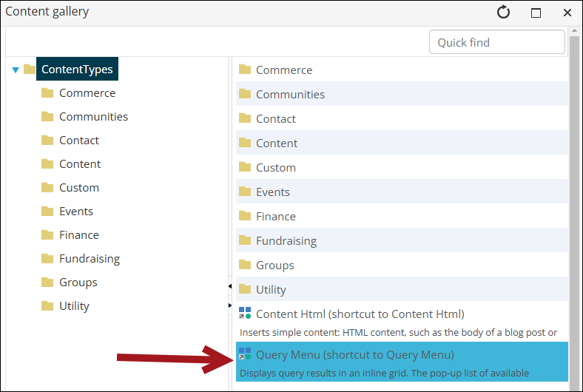Open Custom row in right list
583x392 pixels.
(x=402, y=168)
